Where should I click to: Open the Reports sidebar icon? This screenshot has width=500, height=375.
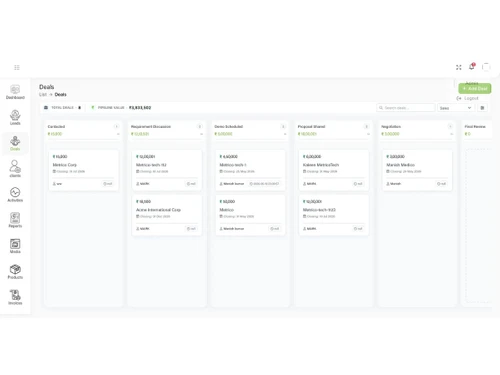tap(15, 220)
